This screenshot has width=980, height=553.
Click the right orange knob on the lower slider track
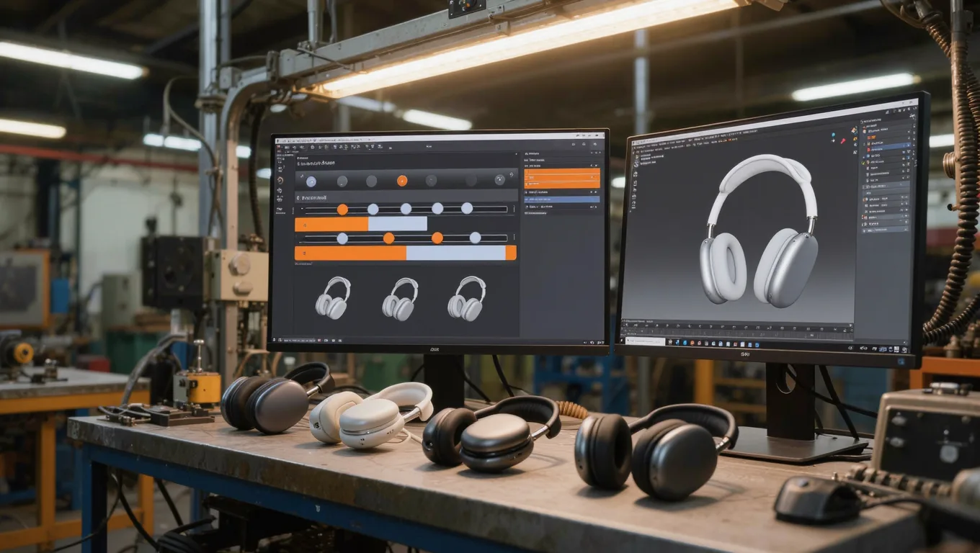pos(437,238)
